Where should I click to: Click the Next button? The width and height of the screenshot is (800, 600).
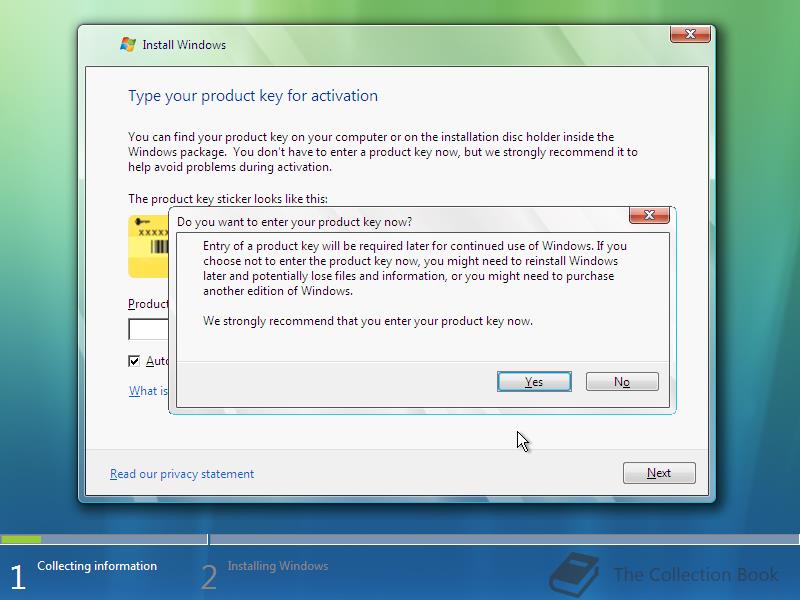[659, 473]
